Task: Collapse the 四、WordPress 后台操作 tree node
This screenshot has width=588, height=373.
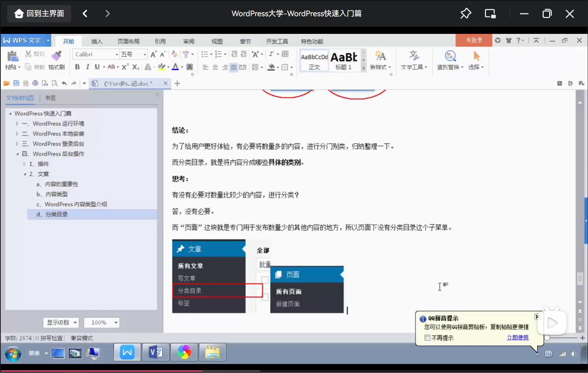Action: coord(17,154)
